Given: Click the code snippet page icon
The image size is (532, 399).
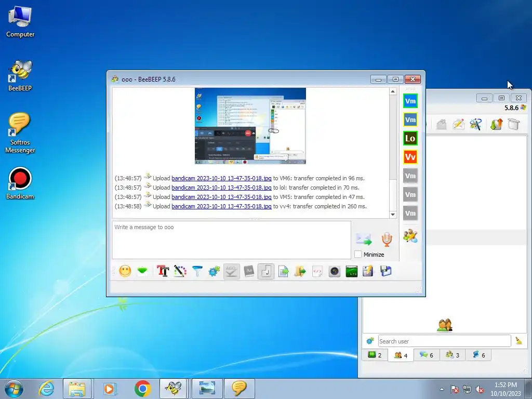Looking at the screenshot, I should pyautogui.click(x=317, y=271).
